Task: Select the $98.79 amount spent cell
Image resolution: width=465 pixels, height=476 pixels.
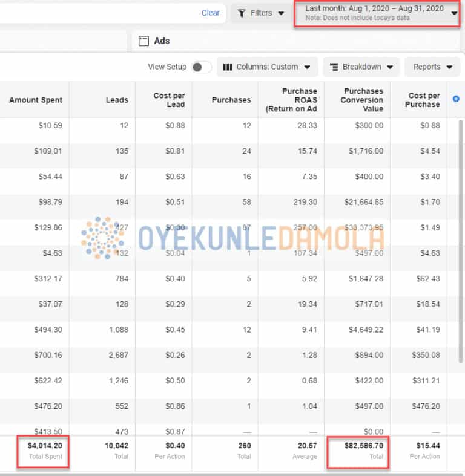Action: pyautogui.click(x=50, y=202)
